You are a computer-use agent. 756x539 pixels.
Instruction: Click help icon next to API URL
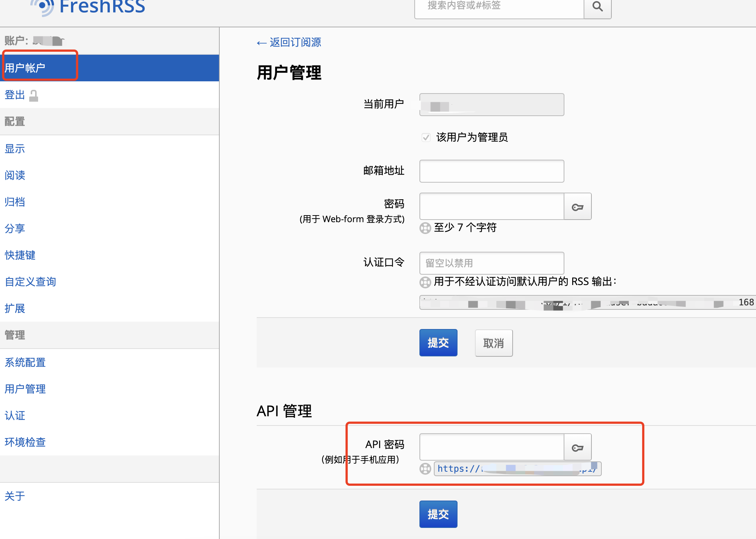[x=425, y=469]
